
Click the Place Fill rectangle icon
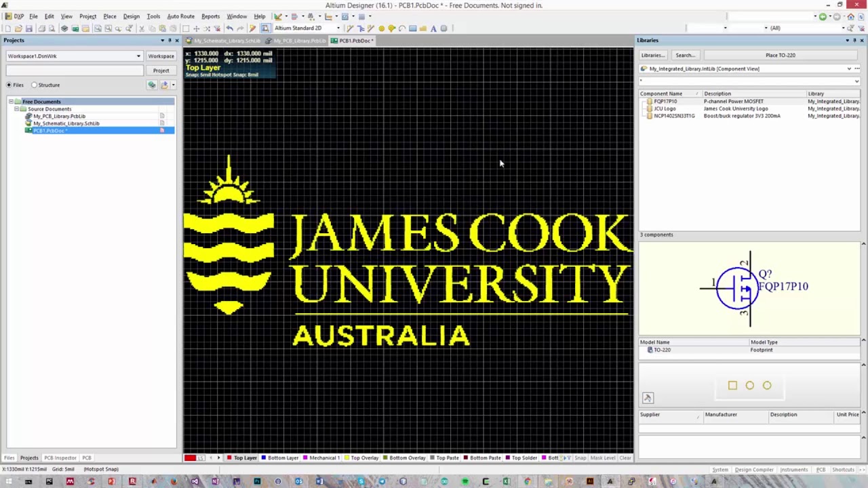click(412, 28)
